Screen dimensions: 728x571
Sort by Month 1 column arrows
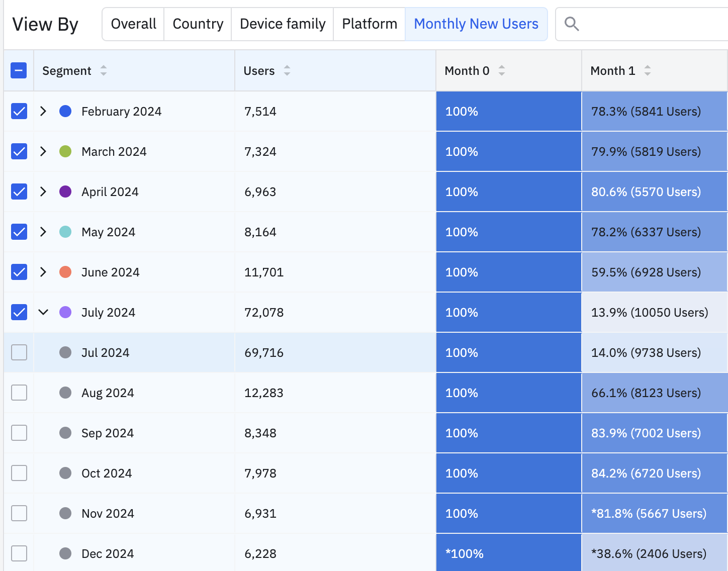point(648,71)
